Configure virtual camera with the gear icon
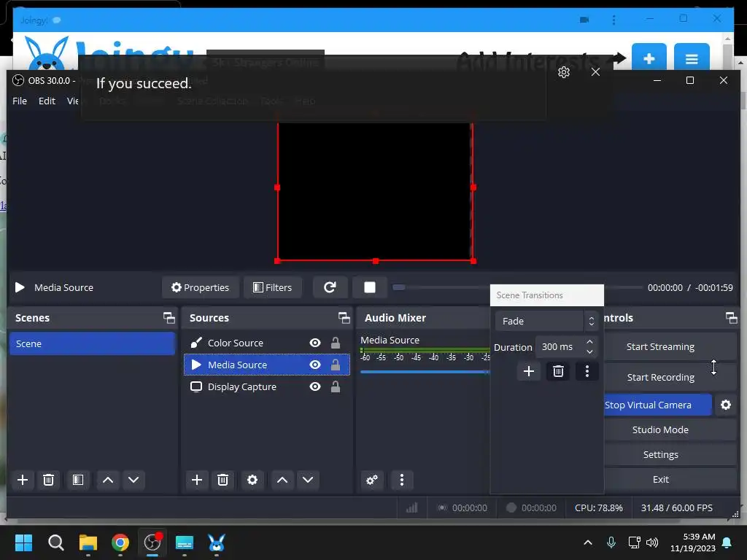The width and height of the screenshot is (747, 560). [x=726, y=405]
